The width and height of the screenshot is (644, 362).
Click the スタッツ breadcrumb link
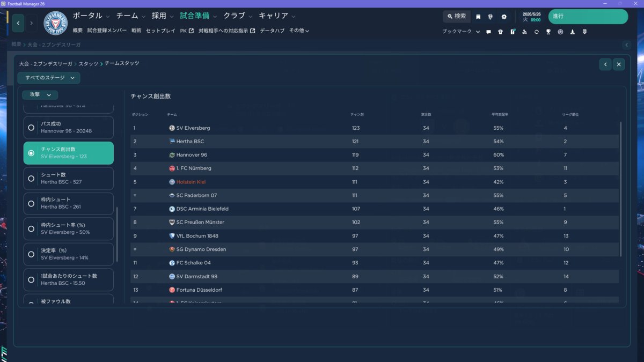coord(89,64)
